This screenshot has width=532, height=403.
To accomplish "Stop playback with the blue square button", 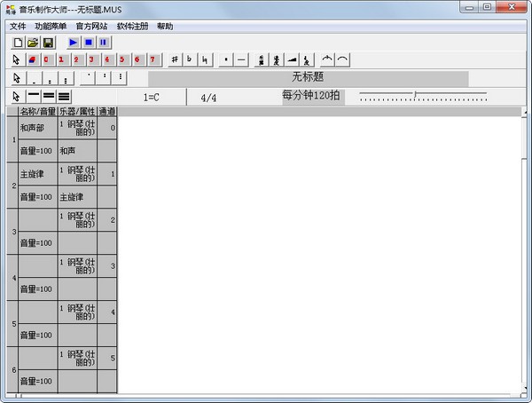I will pos(88,42).
